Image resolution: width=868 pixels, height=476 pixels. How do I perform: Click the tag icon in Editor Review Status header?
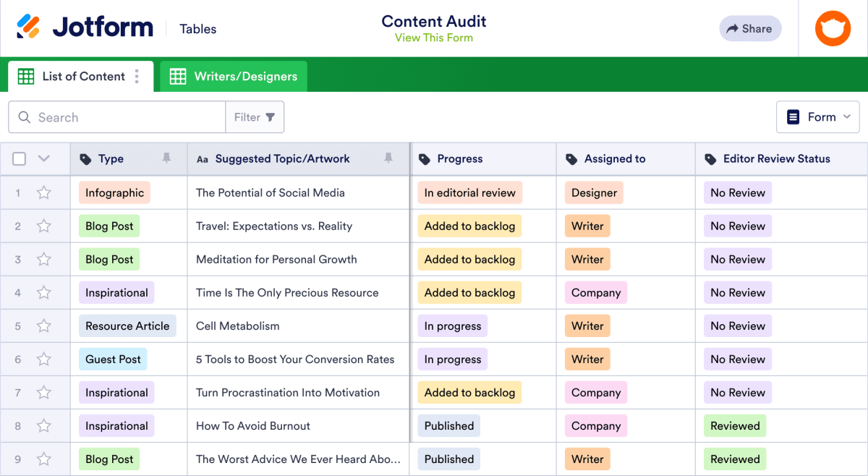click(710, 159)
